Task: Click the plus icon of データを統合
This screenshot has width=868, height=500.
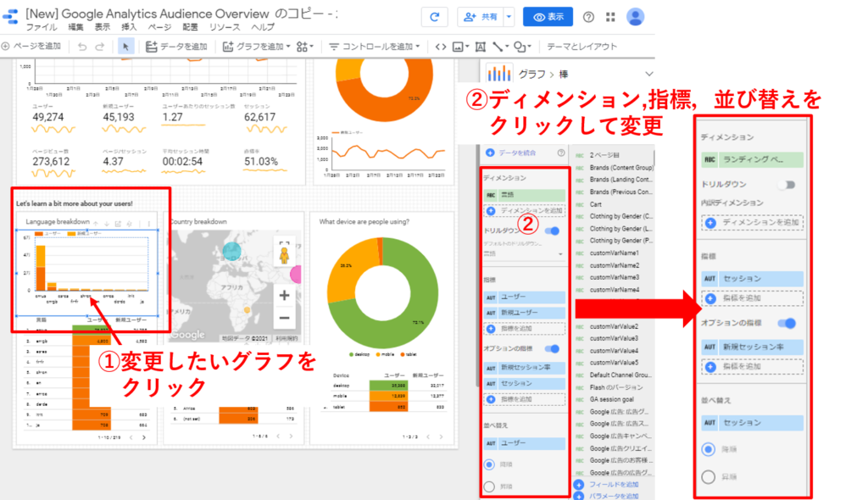Action: [x=490, y=153]
